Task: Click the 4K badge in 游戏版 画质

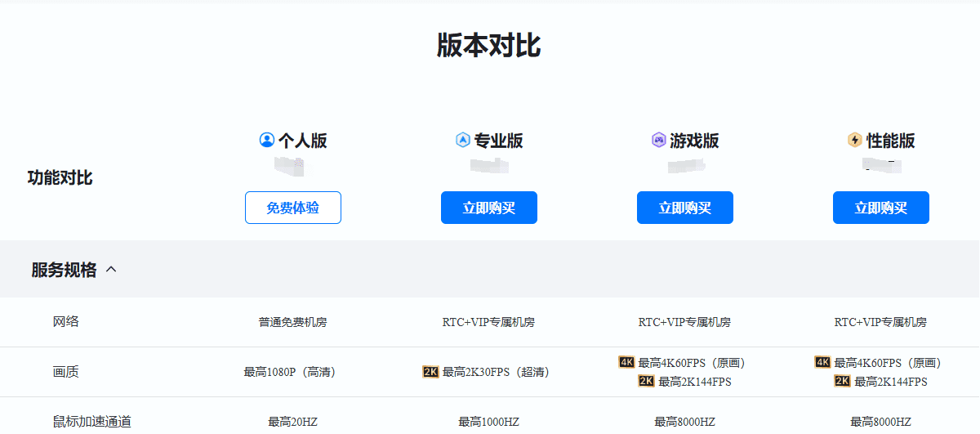Action: [626, 362]
